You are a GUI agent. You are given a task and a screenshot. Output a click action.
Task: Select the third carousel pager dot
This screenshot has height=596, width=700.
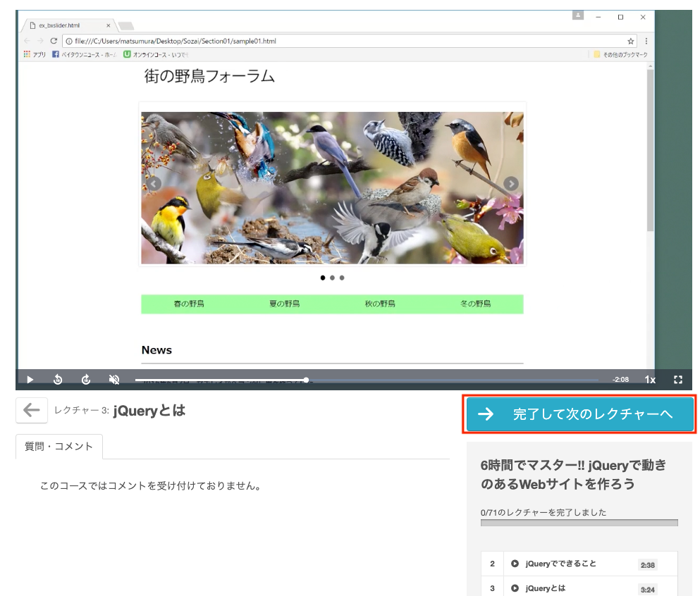pos(342,278)
